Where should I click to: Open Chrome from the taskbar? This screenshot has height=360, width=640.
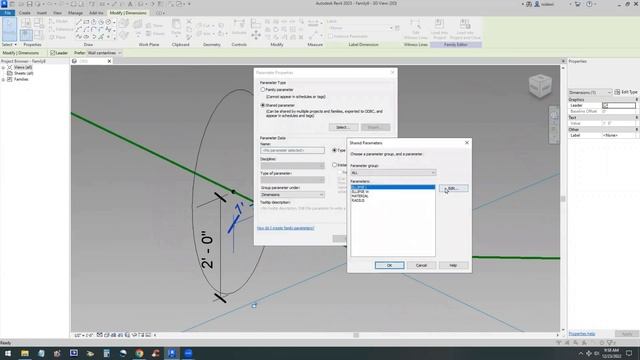139,353
